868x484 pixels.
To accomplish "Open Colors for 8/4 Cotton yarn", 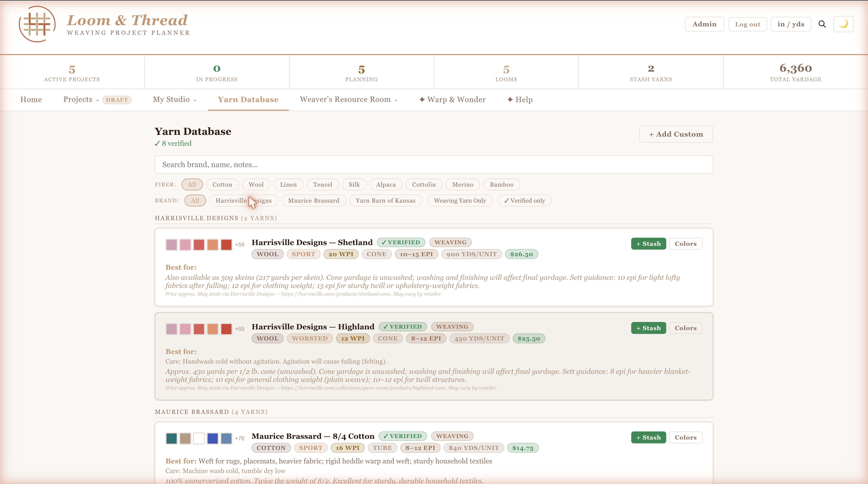I will [x=685, y=438].
